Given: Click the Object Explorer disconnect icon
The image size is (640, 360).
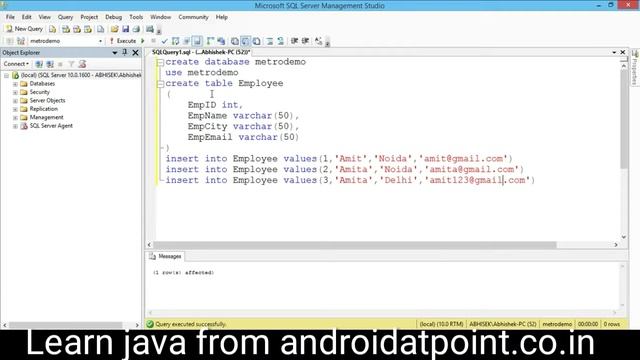Looking at the screenshot, I should [50, 64].
